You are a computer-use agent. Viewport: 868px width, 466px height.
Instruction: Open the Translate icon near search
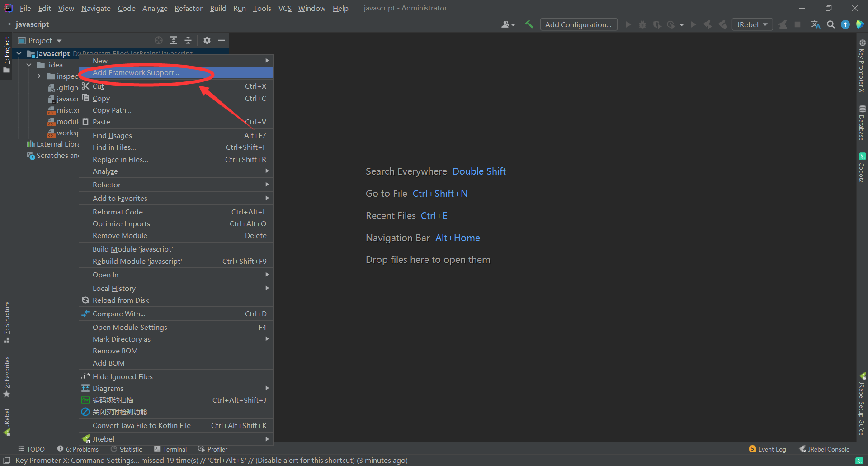pyautogui.click(x=816, y=24)
